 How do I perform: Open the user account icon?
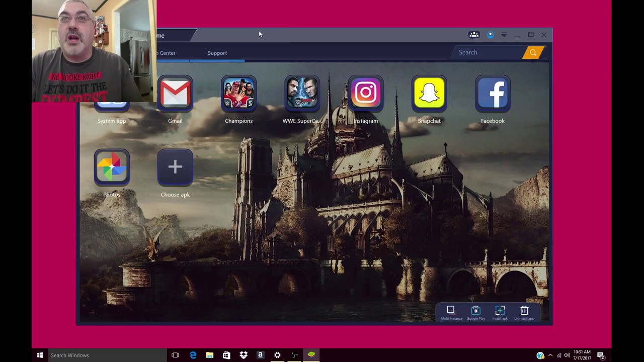pyautogui.click(x=490, y=35)
